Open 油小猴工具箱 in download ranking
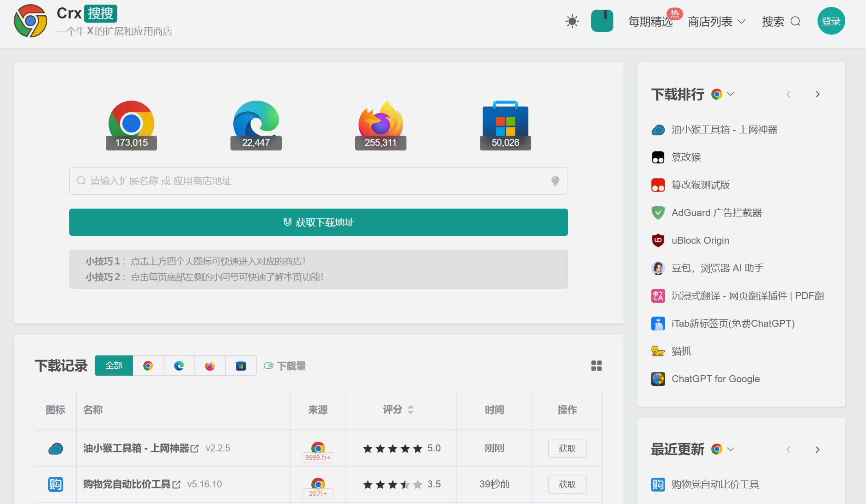Image resolution: width=866 pixels, height=504 pixels. [x=724, y=130]
